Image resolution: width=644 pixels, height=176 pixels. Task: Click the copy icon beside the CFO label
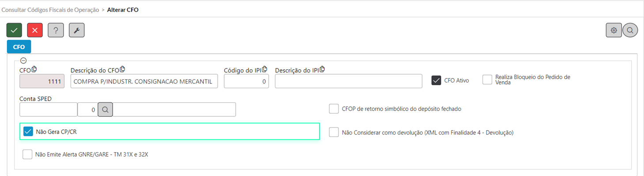pos(34,69)
